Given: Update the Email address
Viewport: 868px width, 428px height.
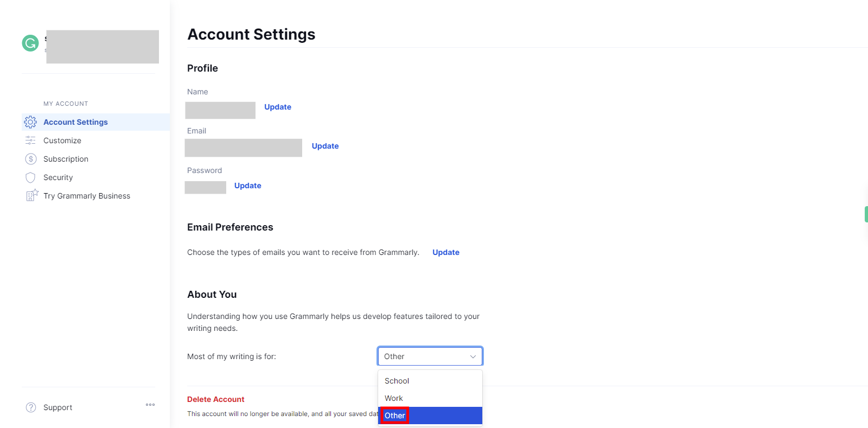Looking at the screenshot, I should [325, 146].
